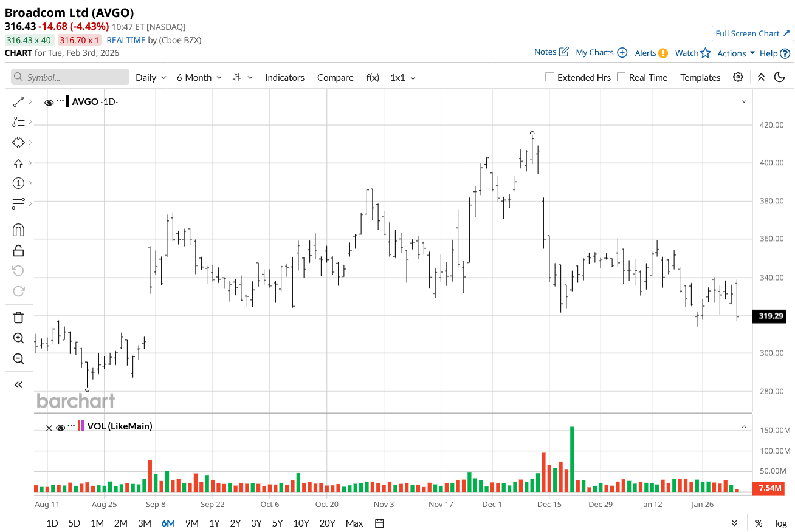Click the AVGO black series color bar
795x532 pixels.
67,101
